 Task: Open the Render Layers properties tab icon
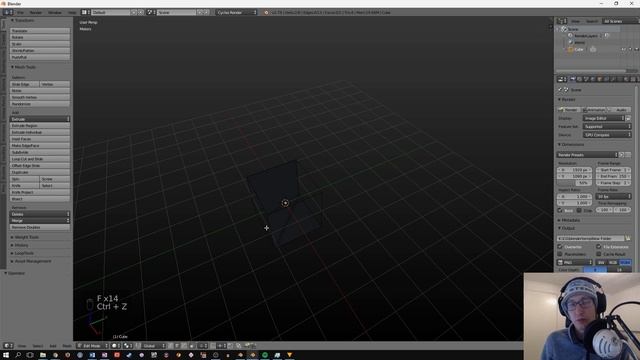(x=580, y=79)
